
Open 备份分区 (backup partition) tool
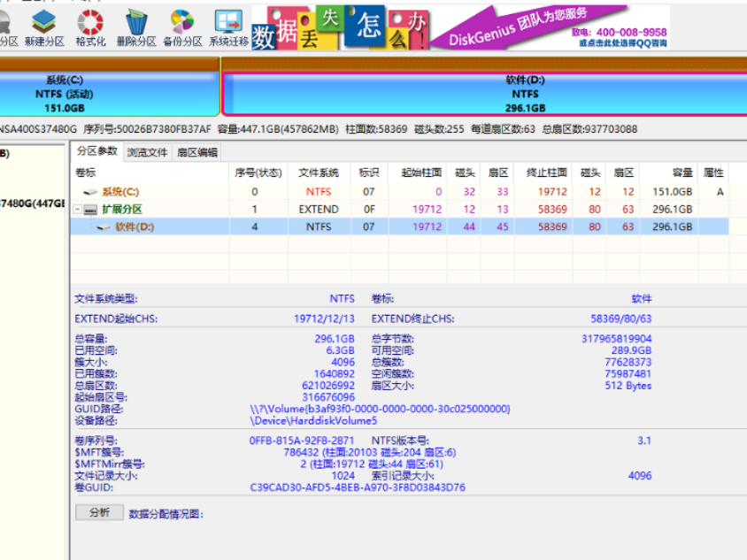[182, 28]
